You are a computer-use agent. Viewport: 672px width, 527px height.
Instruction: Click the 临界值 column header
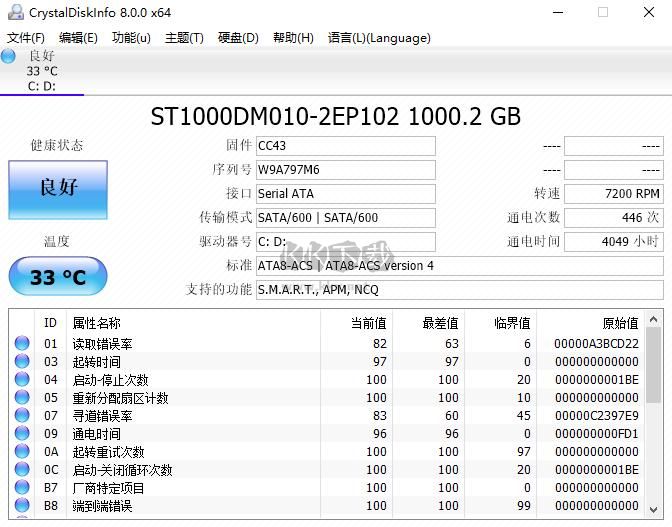coord(501,323)
